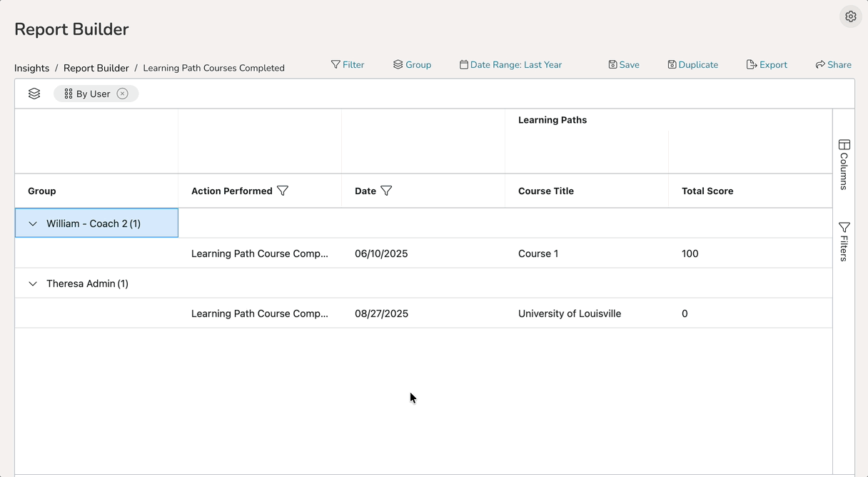This screenshot has height=477, width=868.
Task: Open the Group options
Action: coord(412,65)
